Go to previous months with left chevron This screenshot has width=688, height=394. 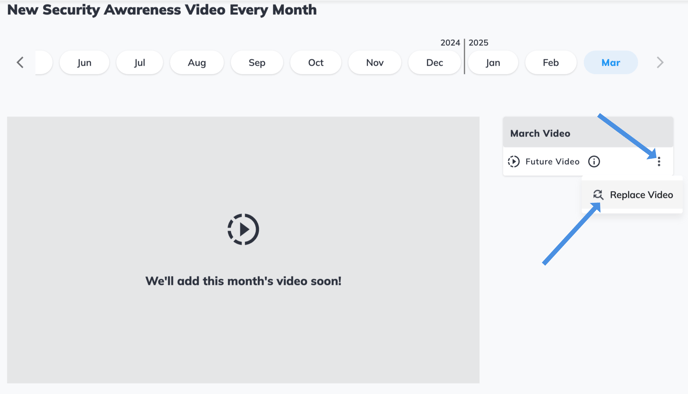pyautogui.click(x=20, y=62)
